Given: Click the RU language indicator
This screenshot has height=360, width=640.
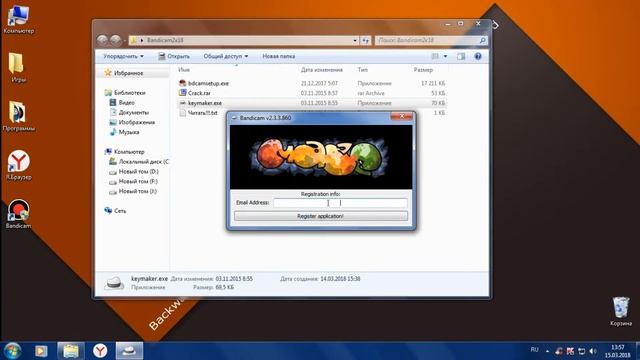Looking at the screenshot, I should click(x=534, y=350).
